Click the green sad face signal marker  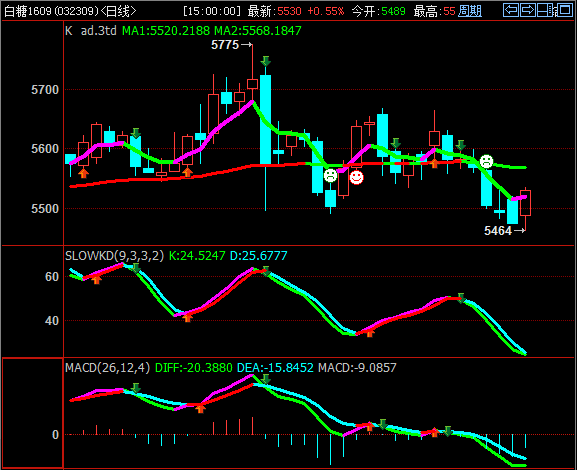pos(330,176)
